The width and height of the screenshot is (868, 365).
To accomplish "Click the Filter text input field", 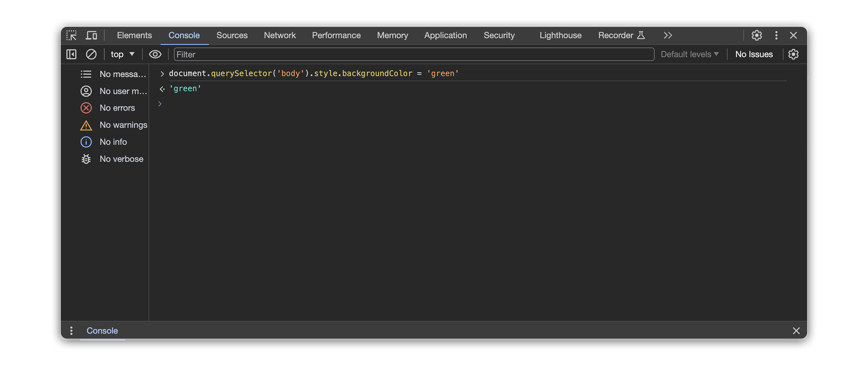I will [x=413, y=54].
